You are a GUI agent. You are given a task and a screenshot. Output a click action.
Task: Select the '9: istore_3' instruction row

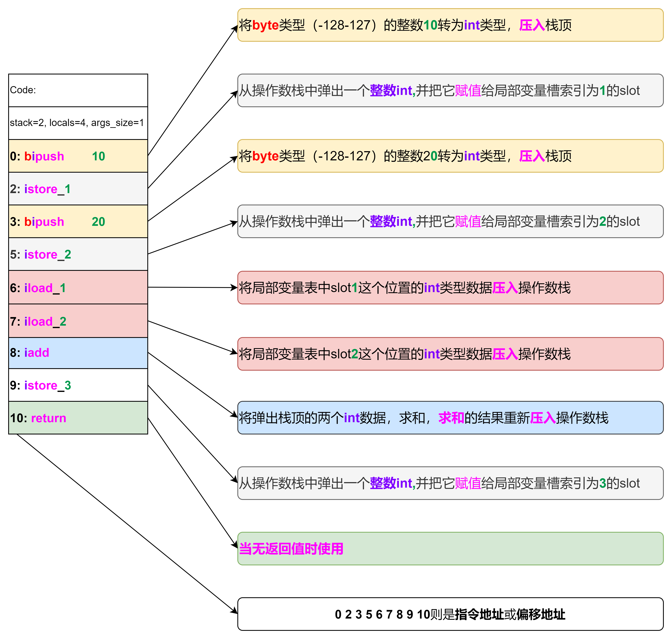78,385
